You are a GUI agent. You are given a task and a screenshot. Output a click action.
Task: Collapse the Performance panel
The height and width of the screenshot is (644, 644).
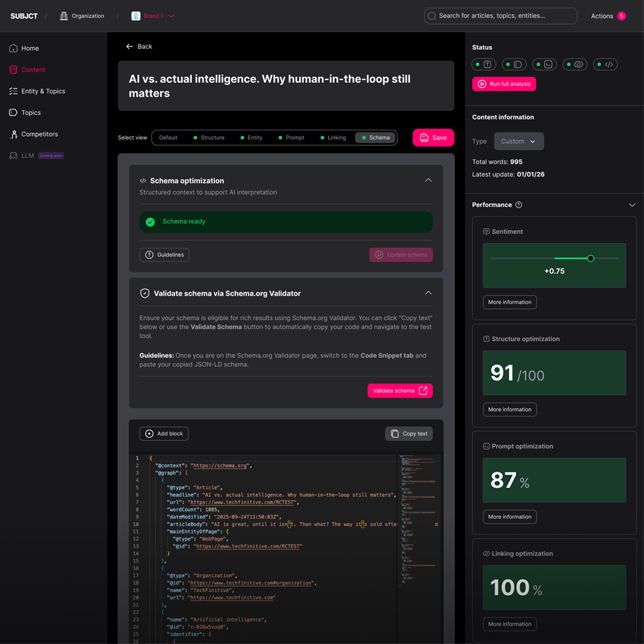coord(632,205)
